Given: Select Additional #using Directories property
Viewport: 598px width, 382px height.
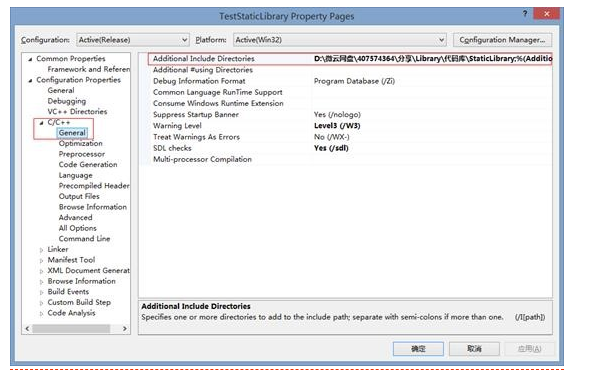Looking at the screenshot, I should point(203,70).
